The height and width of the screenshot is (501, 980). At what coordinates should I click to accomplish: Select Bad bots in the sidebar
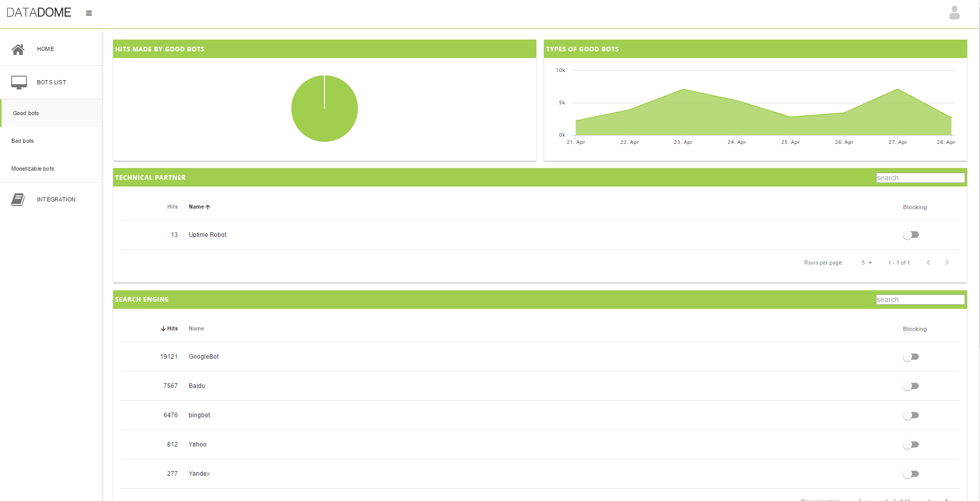[x=51, y=141]
